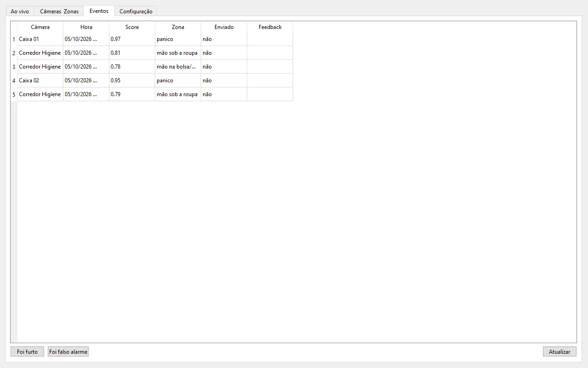Select the 0.81 score cell
The height and width of the screenshot is (368, 588).
tap(132, 53)
